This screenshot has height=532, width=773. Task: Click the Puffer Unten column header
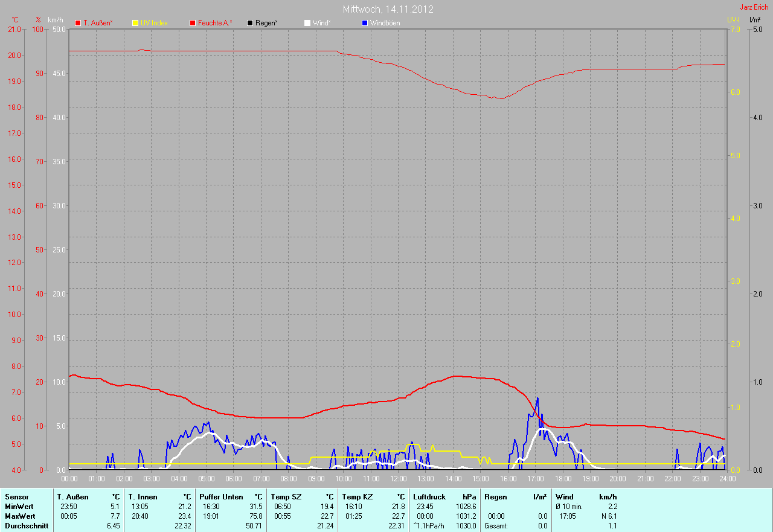[222, 497]
